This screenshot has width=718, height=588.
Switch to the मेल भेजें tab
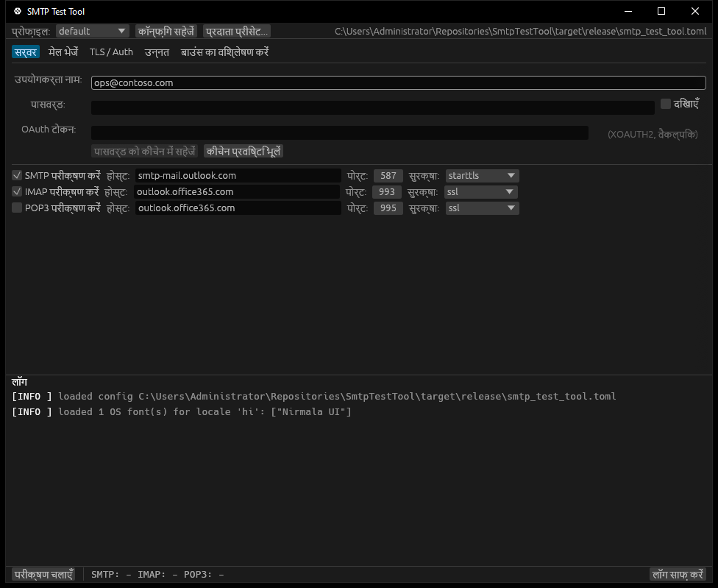pos(63,52)
